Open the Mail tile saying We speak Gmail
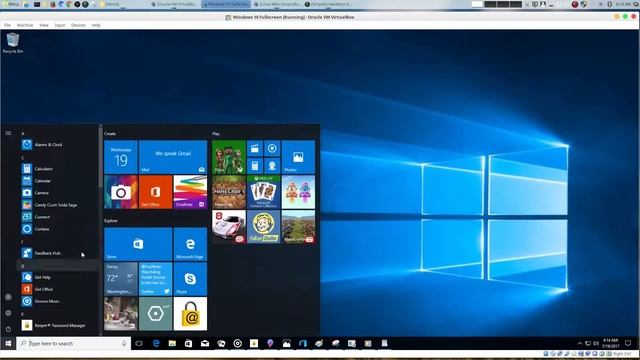Viewport: 640px width, 360px height. pyautogui.click(x=173, y=157)
